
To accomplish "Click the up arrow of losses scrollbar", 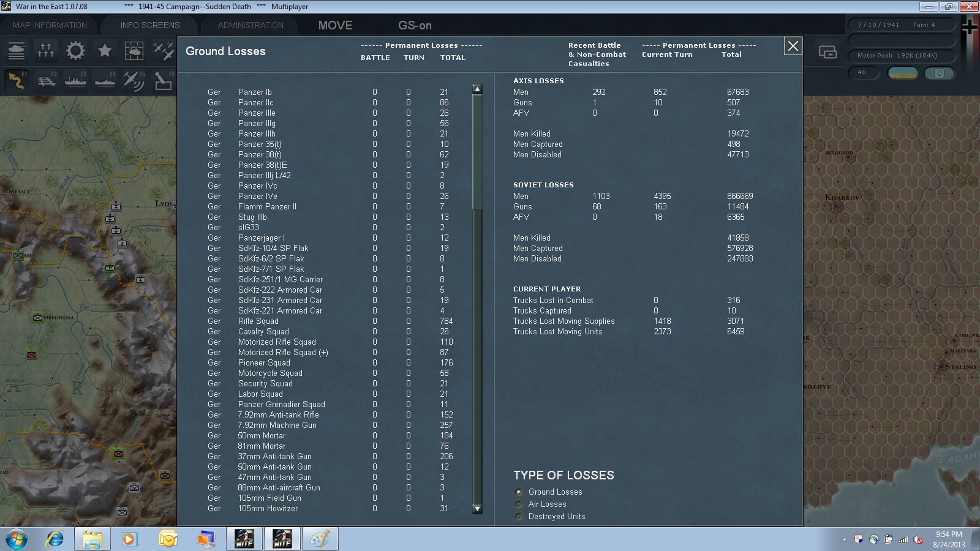I will pyautogui.click(x=477, y=89).
